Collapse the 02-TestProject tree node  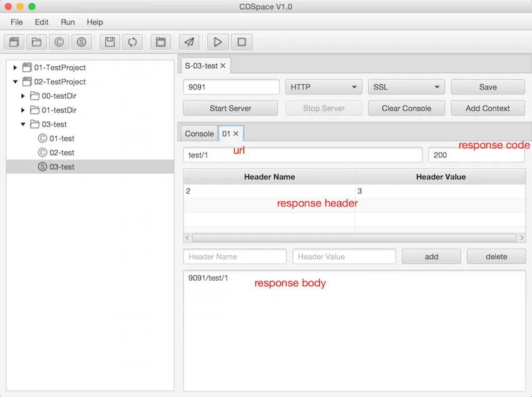[15, 82]
